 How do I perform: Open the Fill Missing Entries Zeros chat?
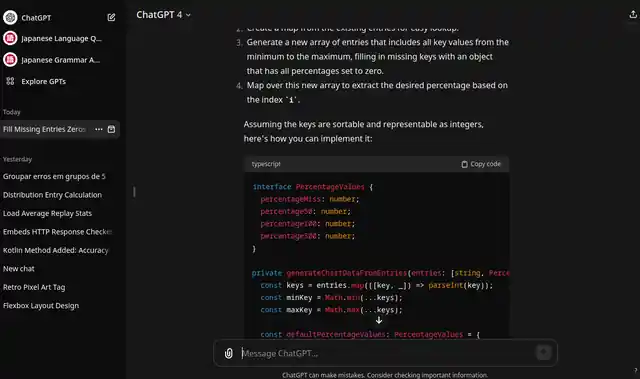pyautogui.click(x=45, y=129)
